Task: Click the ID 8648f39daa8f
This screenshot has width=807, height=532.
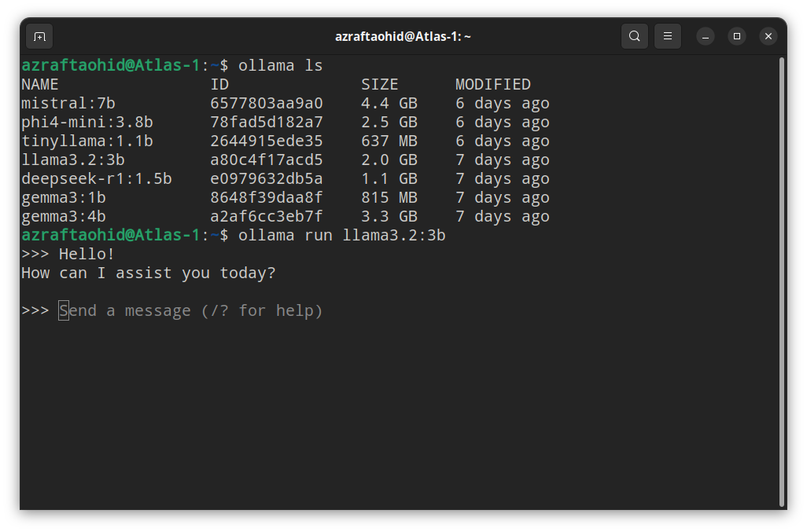Action: (267, 198)
